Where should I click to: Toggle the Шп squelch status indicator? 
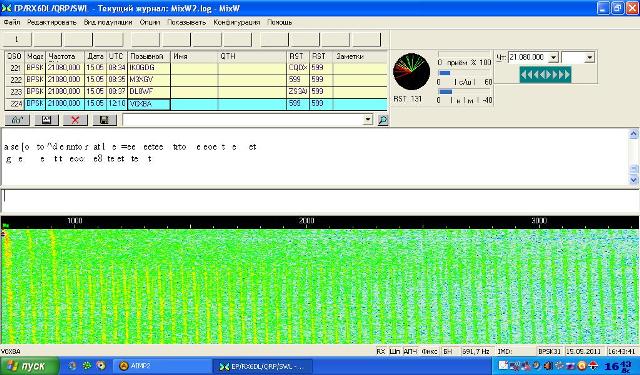pyautogui.click(x=394, y=351)
